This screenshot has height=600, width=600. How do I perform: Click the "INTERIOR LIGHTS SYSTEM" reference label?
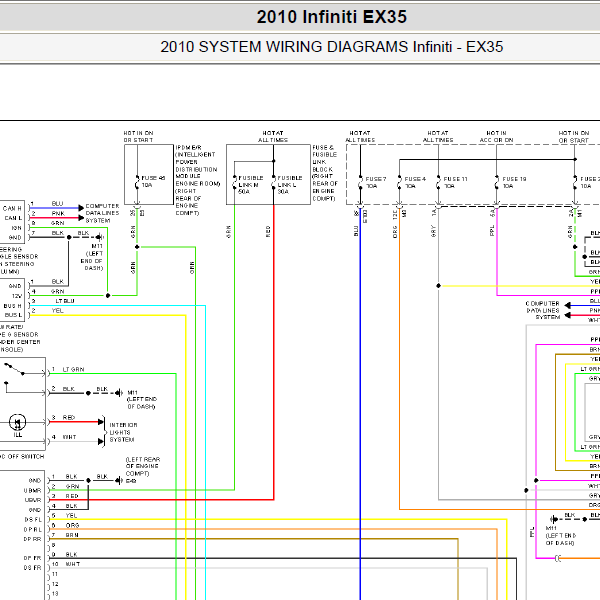pyautogui.click(x=123, y=432)
